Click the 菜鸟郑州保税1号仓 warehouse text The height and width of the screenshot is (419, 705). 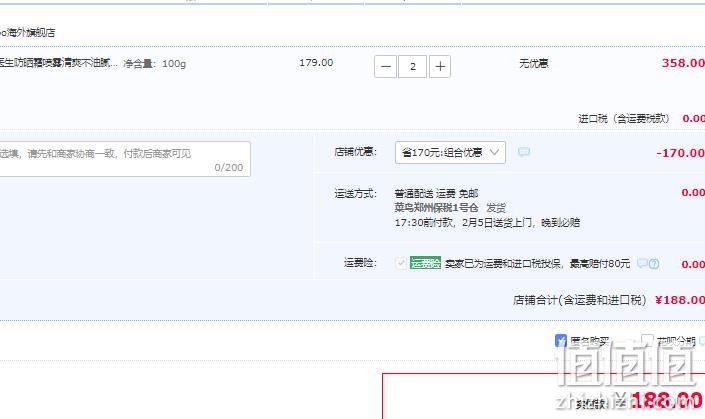coord(436,208)
